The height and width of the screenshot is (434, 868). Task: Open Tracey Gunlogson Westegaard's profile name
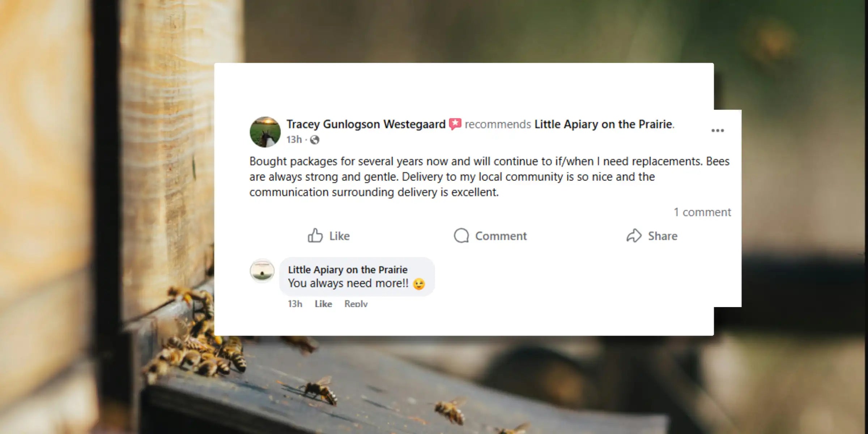pos(366,124)
